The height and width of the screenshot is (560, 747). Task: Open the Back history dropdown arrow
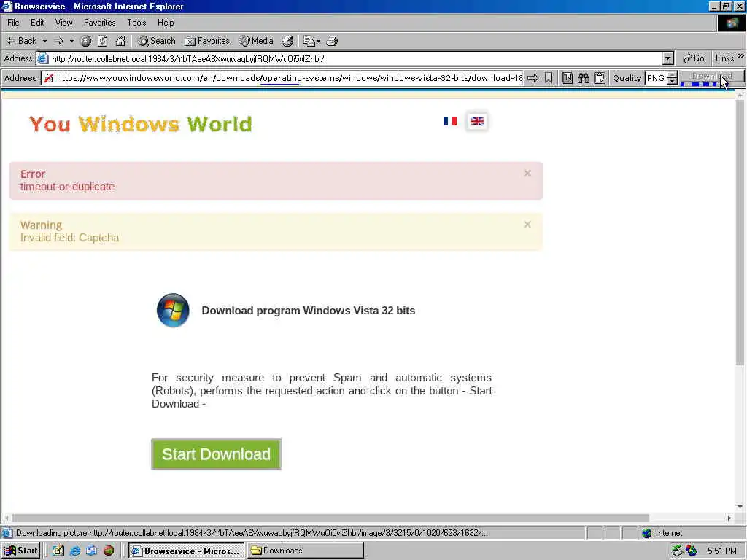point(44,41)
